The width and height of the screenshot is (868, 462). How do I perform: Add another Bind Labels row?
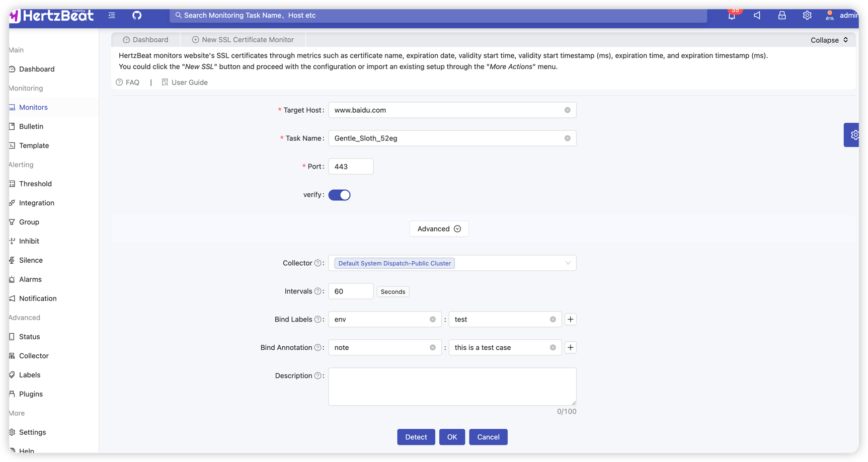coord(570,320)
